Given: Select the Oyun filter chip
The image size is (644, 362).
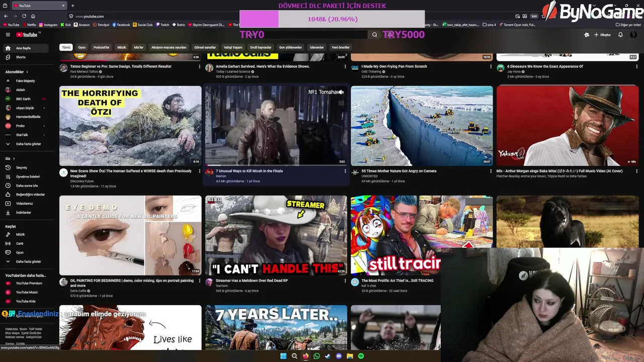Looking at the screenshot, I should pos(82,47).
